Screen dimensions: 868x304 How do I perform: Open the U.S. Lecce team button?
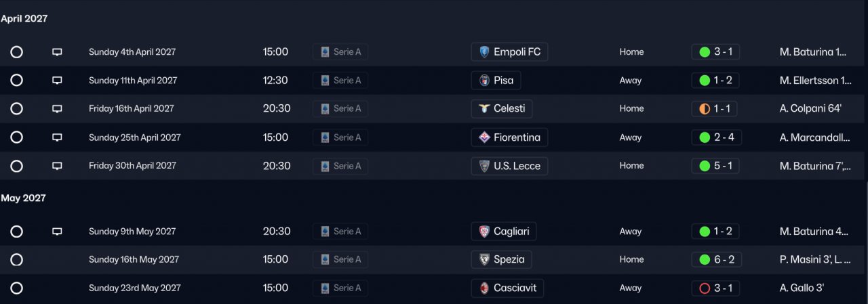509,166
